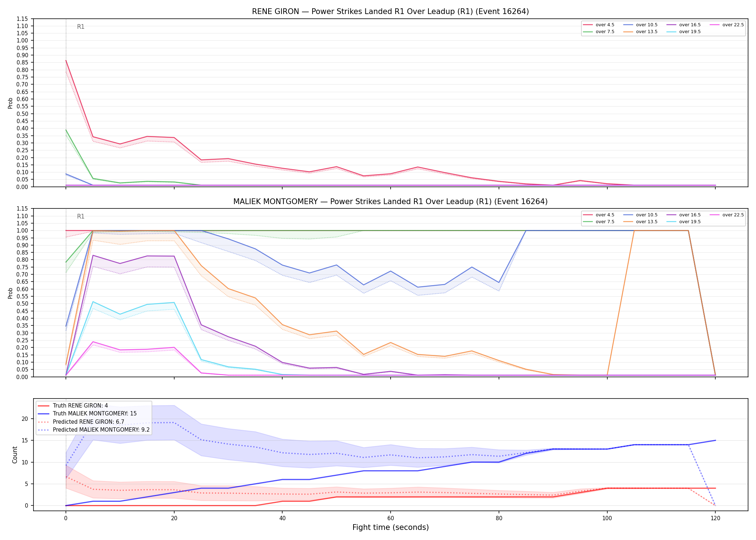This screenshot has width=756, height=540.
Task: Click the '15' tick on the Count axis
Action: pyautogui.click(x=25, y=440)
